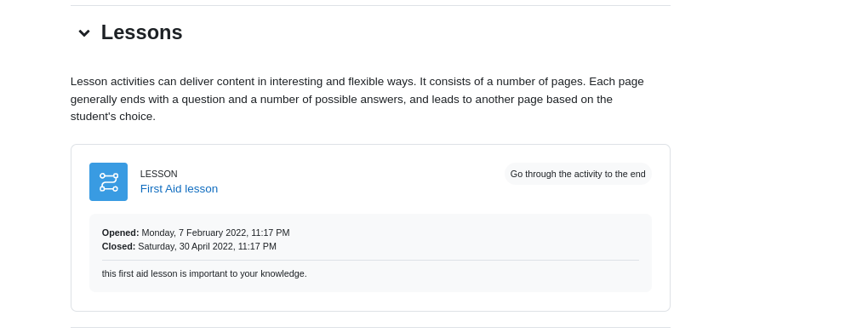Click the 'Lesson activities can deliver content' line
This screenshot has height=333, width=868.
click(357, 82)
